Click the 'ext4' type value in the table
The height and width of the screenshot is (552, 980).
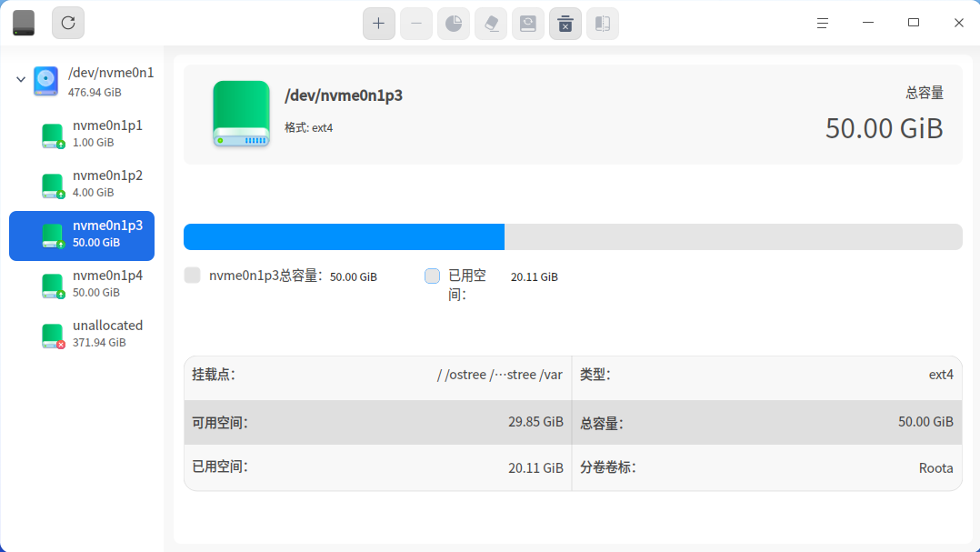tap(941, 375)
